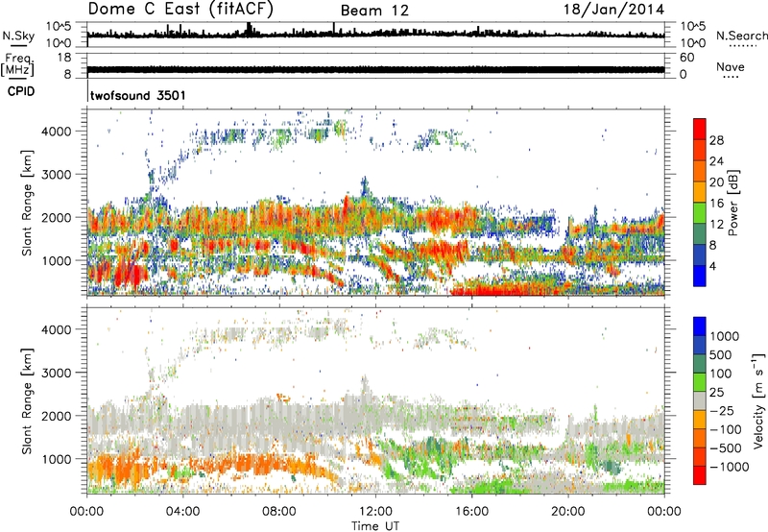Screen dimensions: 768x532
Task: Click the 'Freq. [MHz]' label
Action: 17,65
